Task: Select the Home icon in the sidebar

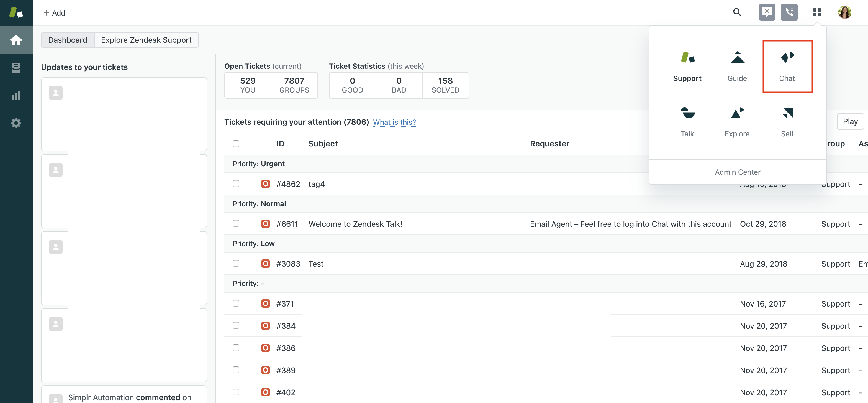Action: click(x=16, y=39)
